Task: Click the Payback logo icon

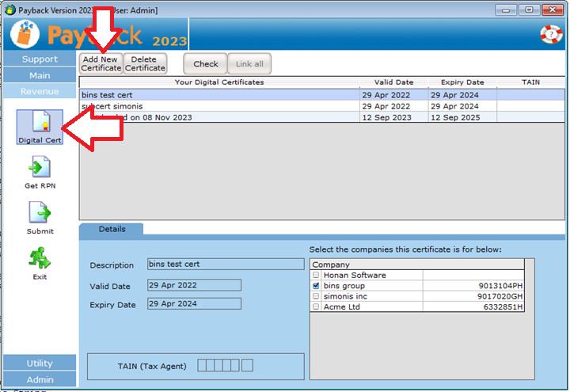Action: pos(25,36)
